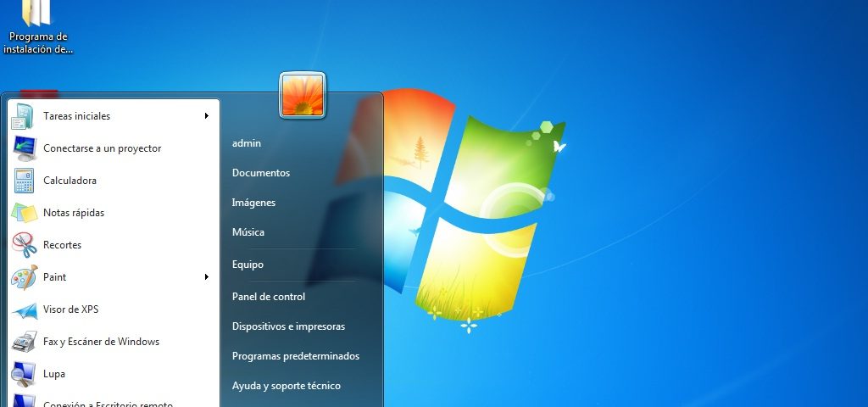Select the Conectarse a un proyector label
Image resolution: width=868 pixels, height=407 pixels.
click(102, 148)
